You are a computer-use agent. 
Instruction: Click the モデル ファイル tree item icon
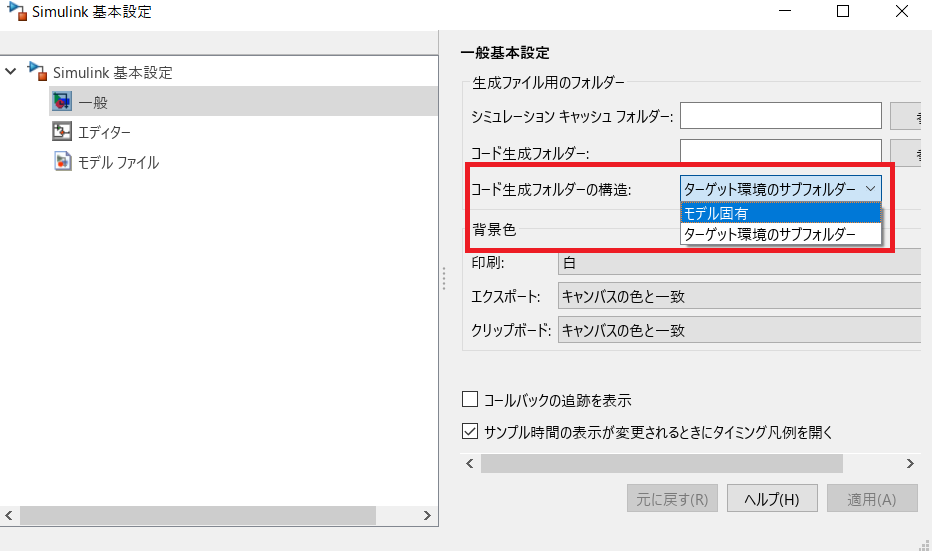pos(62,162)
